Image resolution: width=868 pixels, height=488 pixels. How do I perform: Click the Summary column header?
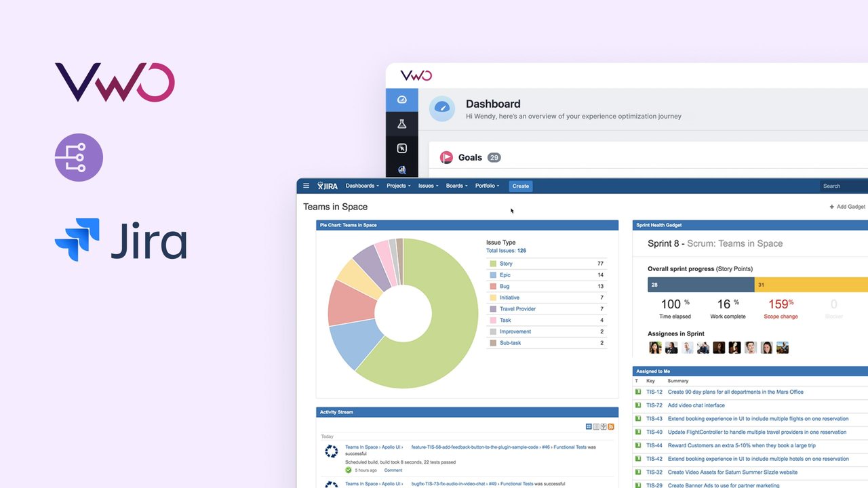(678, 381)
